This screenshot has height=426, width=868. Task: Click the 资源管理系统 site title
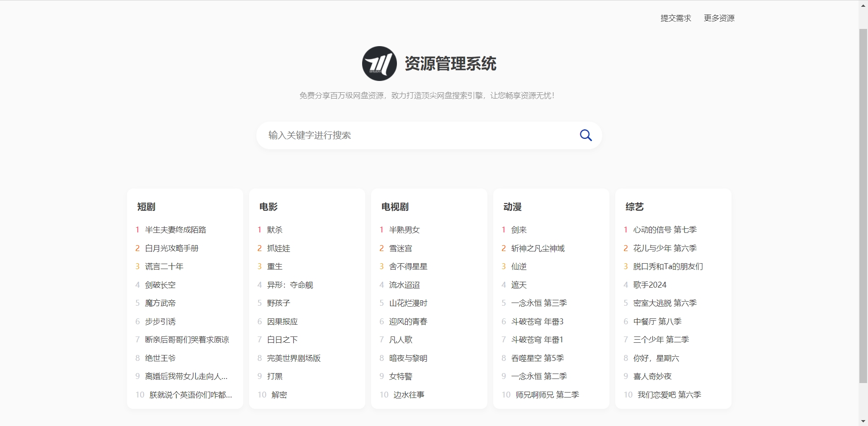click(450, 64)
